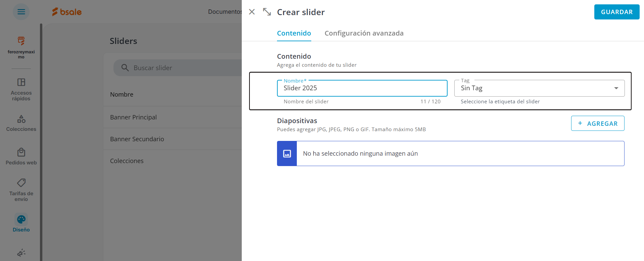Open Documentos in the top menu
Viewport: 644px width, 261px height.
[x=225, y=12]
